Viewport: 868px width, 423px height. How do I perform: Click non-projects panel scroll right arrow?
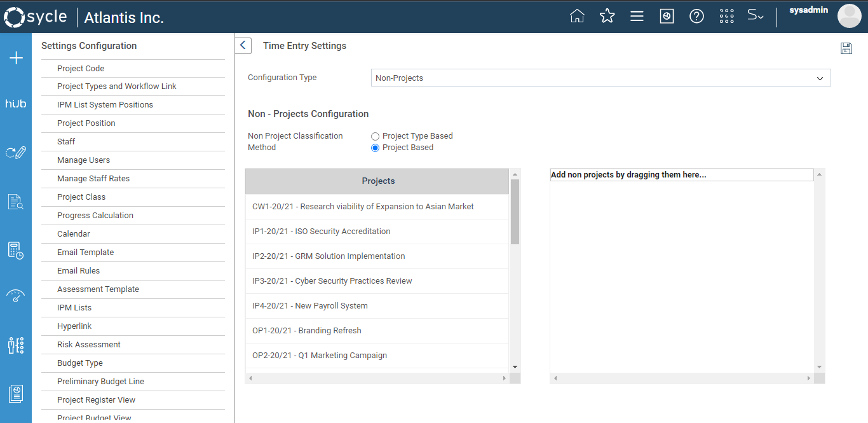(809, 378)
